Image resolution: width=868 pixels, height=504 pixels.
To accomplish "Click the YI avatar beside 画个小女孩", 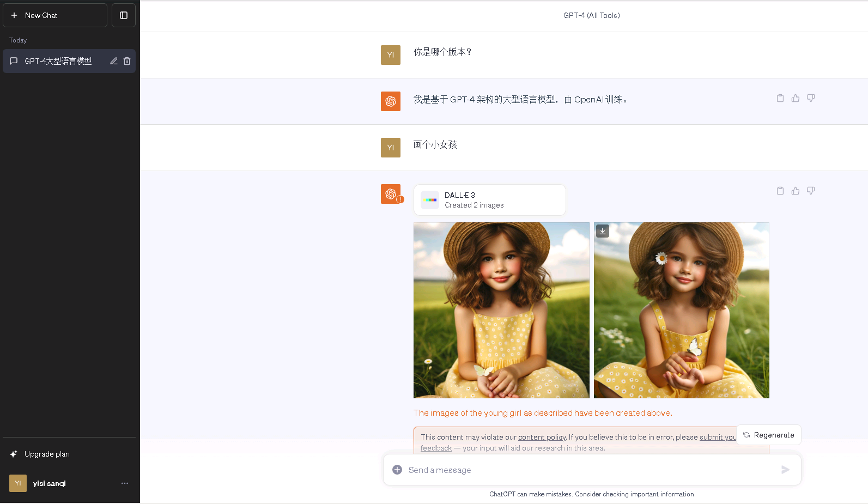I will pyautogui.click(x=391, y=148).
